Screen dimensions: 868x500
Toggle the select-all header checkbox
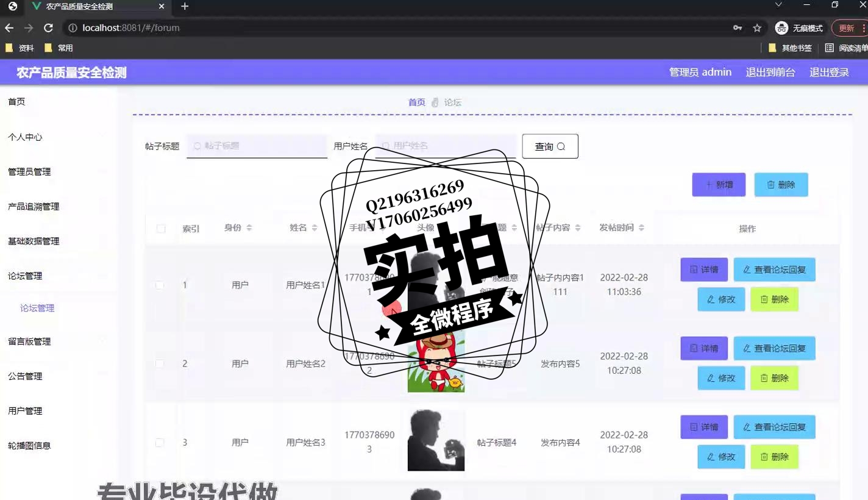point(161,229)
